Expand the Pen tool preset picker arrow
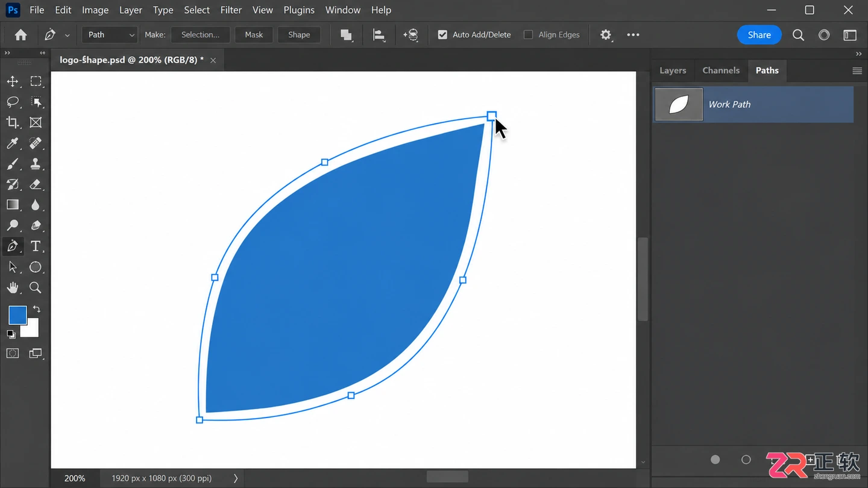This screenshot has height=488, width=868. tap(67, 36)
